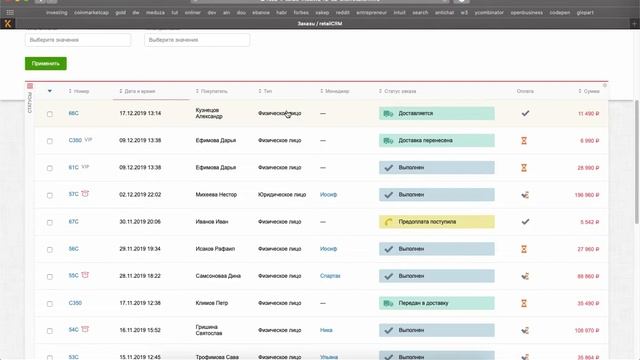Screen dimensions: 640x360
Task: Click the hourglass payment icon in Исаков Рафаил row
Action: pyautogui.click(x=524, y=249)
